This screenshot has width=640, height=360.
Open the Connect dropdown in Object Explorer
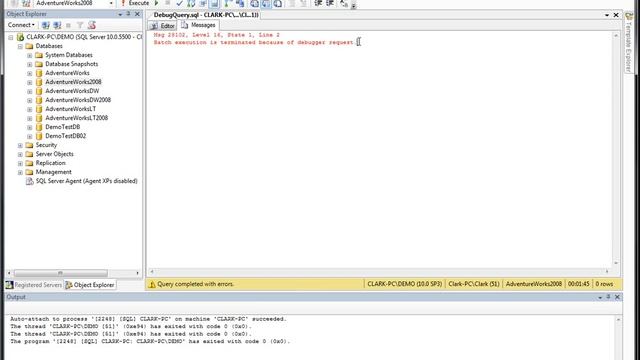pyautogui.click(x=21, y=25)
